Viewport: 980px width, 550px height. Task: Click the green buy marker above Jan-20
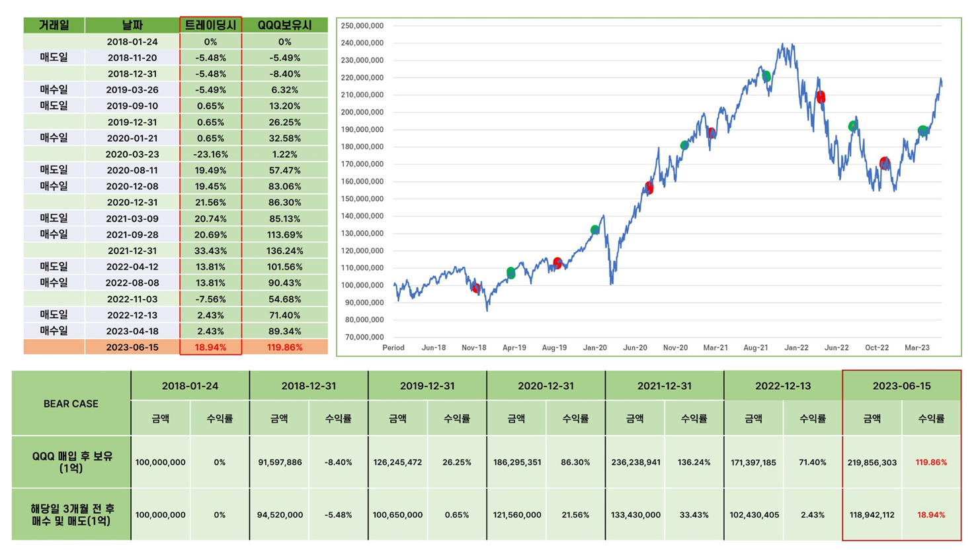594,230
